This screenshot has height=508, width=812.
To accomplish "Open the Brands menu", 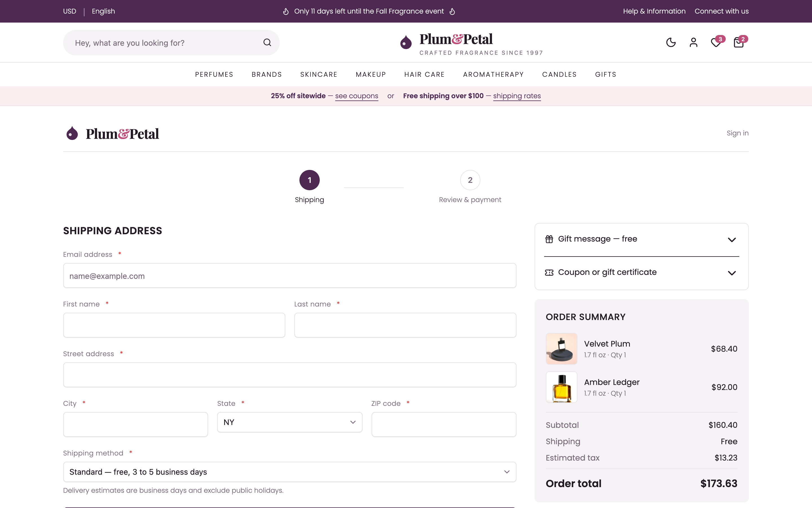I will click(266, 74).
